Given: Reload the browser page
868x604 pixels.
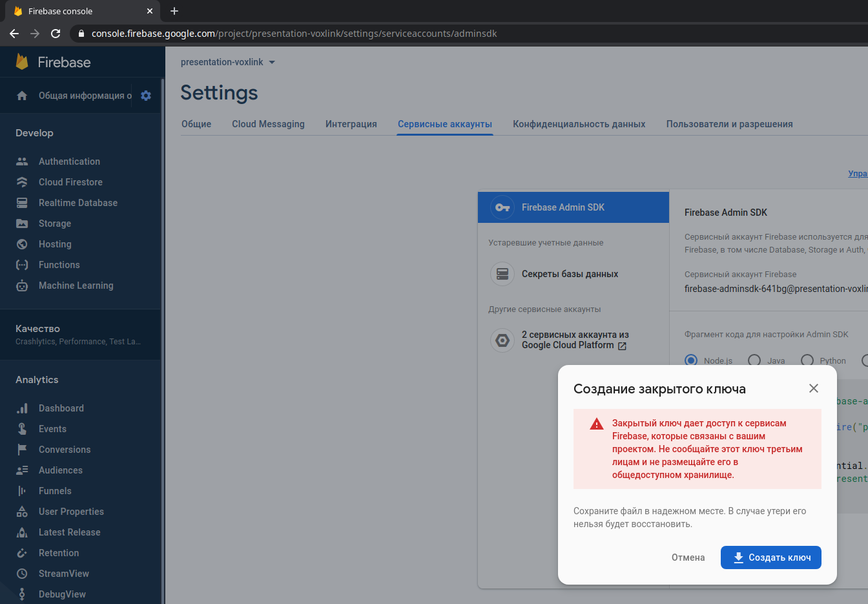Looking at the screenshot, I should point(56,34).
